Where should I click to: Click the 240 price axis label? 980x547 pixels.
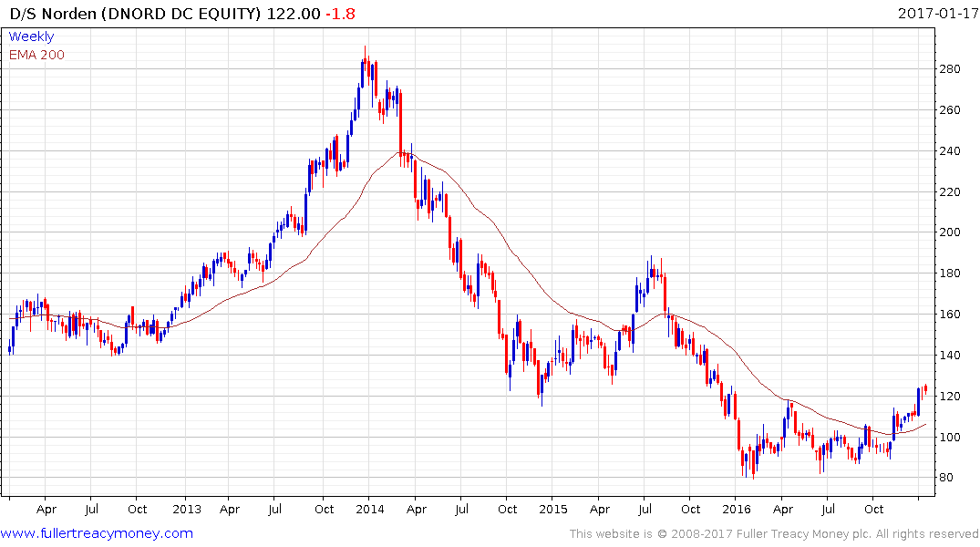pyautogui.click(x=950, y=150)
